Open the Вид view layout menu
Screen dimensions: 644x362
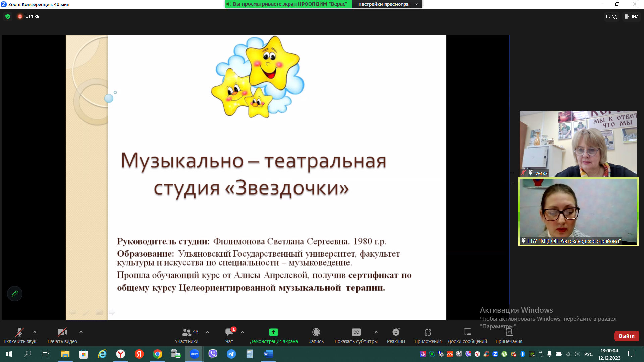[631, 16]
